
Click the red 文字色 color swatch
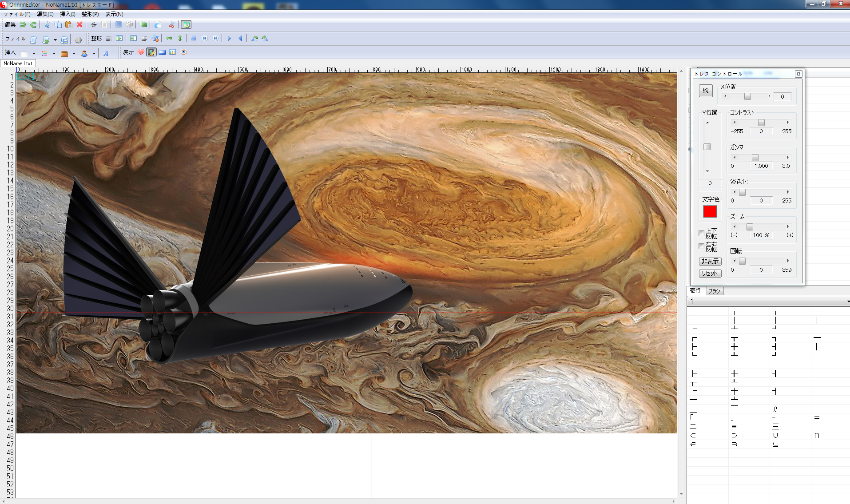(x=710, y=212)
